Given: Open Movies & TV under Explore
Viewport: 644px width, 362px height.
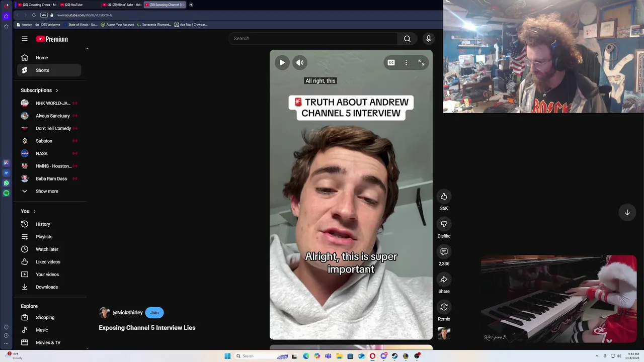Looking at the screenshot, I should coord(49,343).
